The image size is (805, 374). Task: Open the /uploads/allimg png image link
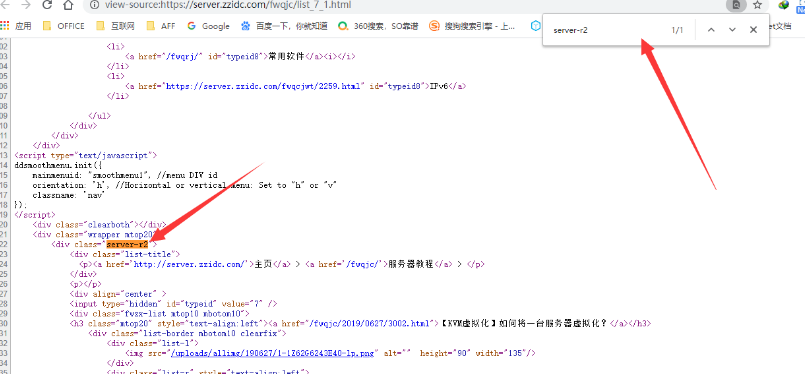[274, 353]
